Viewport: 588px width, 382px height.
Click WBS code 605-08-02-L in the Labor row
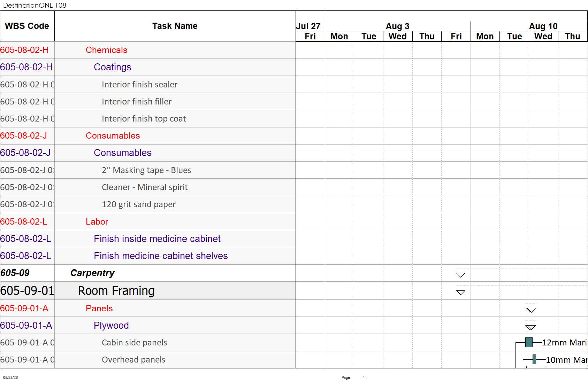[24, 221]
